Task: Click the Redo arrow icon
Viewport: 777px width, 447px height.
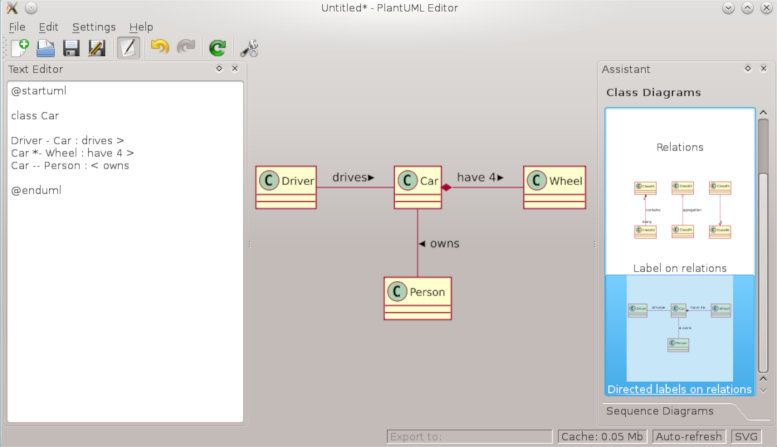Action: (x=186, y=47)
